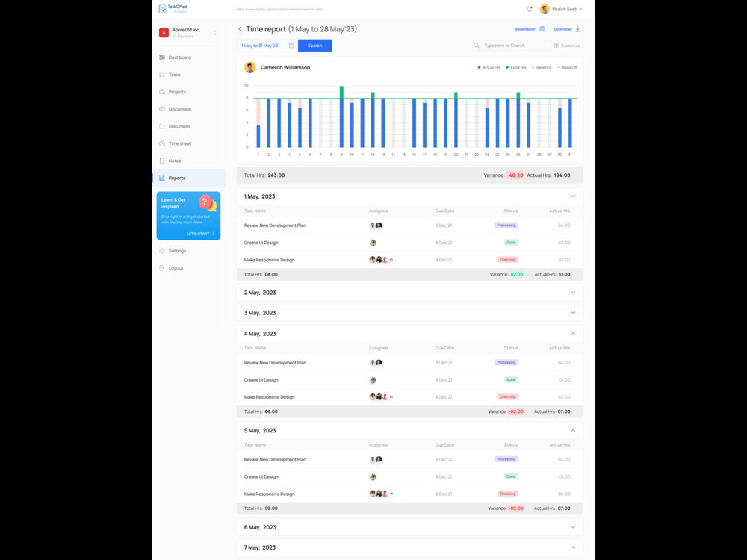Open Dashboard in the sidebar
The height and width of the screenshot is (560, 747).
pos(188,57)
